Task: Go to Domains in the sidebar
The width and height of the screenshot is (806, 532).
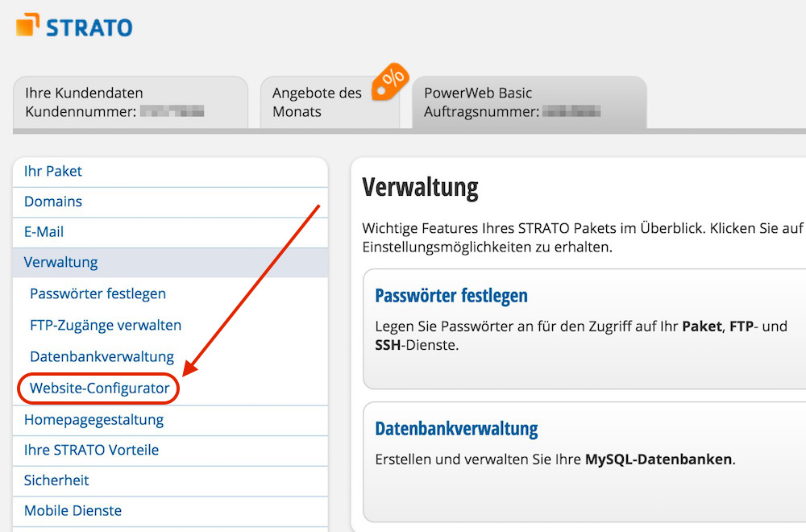Action: click(x=170, y=202)
